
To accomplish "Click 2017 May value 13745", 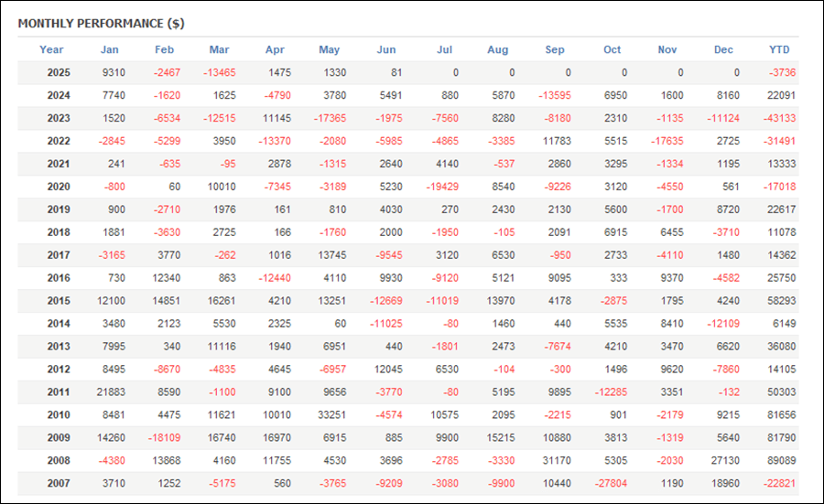I will tap(332, 255).
